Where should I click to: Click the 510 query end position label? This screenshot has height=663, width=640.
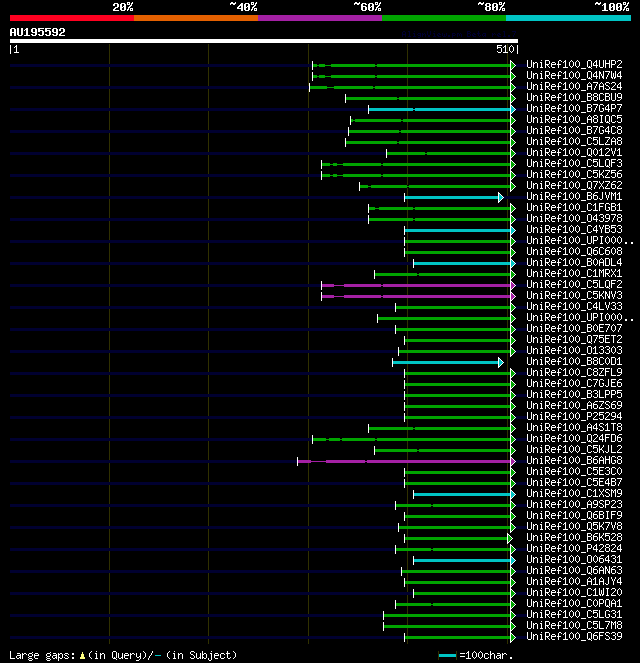point(505,49)
